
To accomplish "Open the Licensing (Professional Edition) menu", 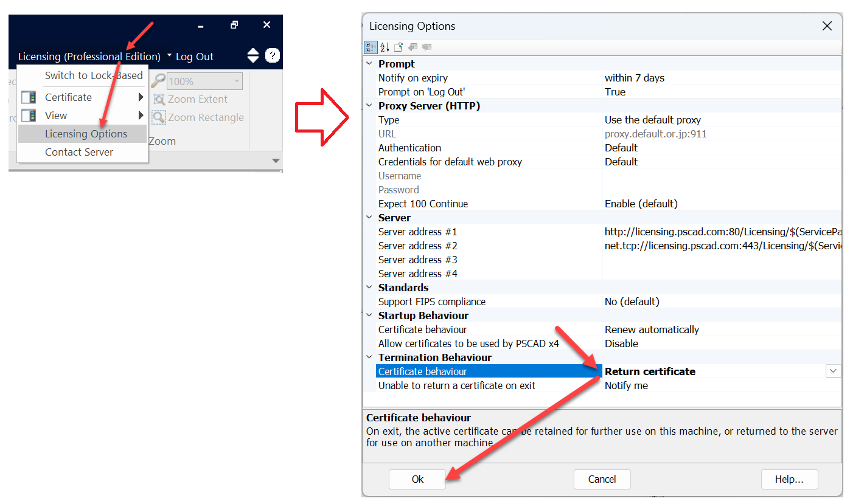I will tap(89, 57).
